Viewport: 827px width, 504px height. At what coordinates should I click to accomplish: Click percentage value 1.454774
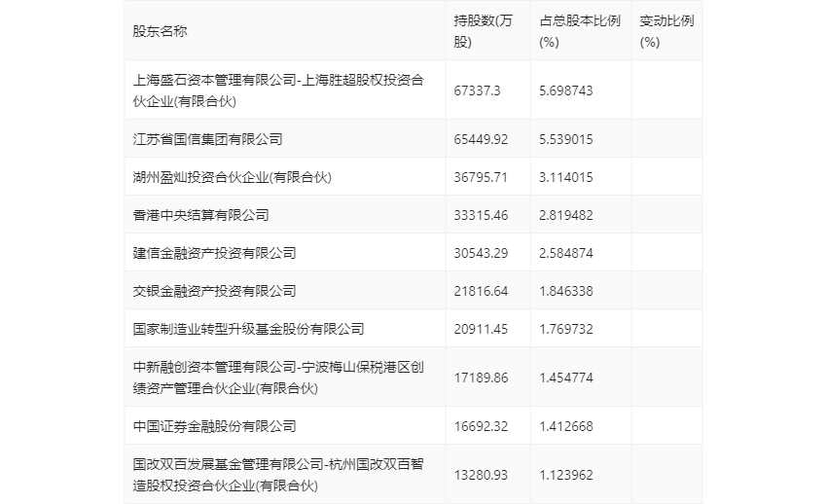point(566,378)
